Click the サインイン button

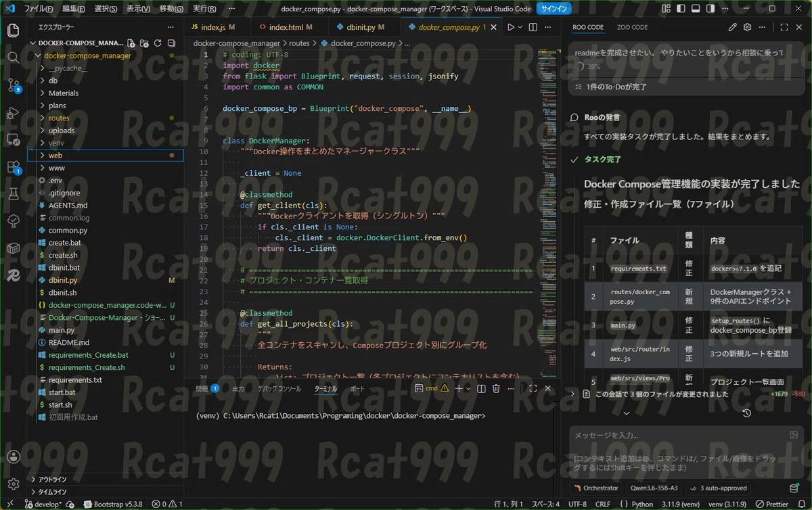click(x=554, y=9)
